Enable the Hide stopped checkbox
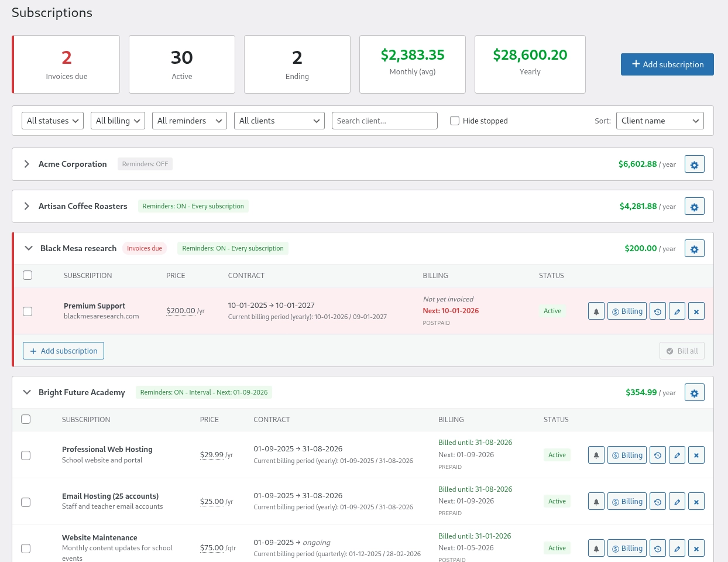This screenshot has width=728, height=562. (455, 121)
